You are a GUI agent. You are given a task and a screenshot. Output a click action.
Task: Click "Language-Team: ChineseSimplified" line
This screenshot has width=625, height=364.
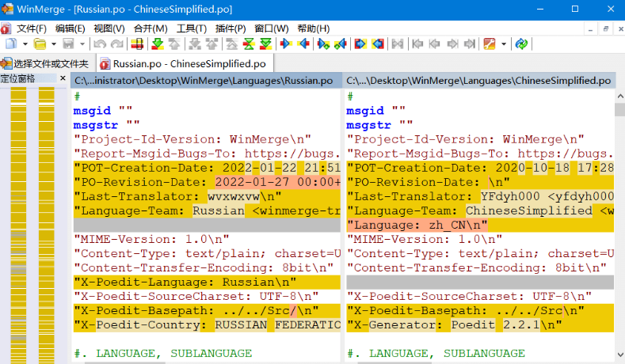(480, 210)
